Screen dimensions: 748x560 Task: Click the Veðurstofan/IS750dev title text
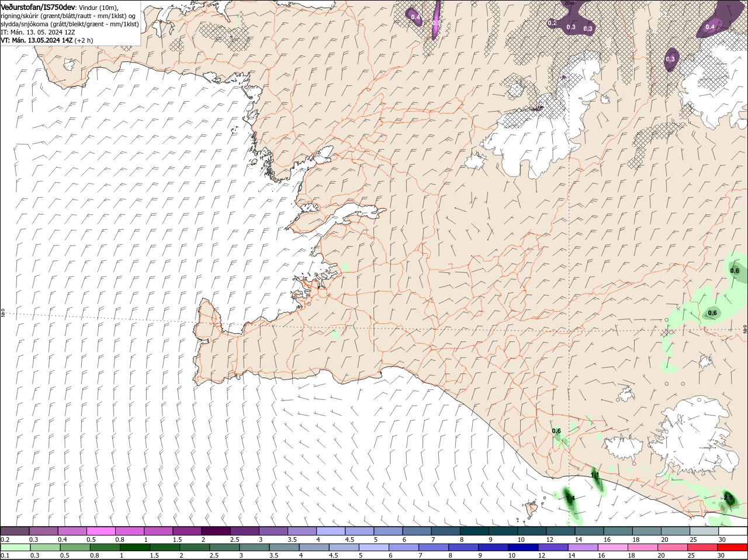pyautogui.click(x=38, y=6)
